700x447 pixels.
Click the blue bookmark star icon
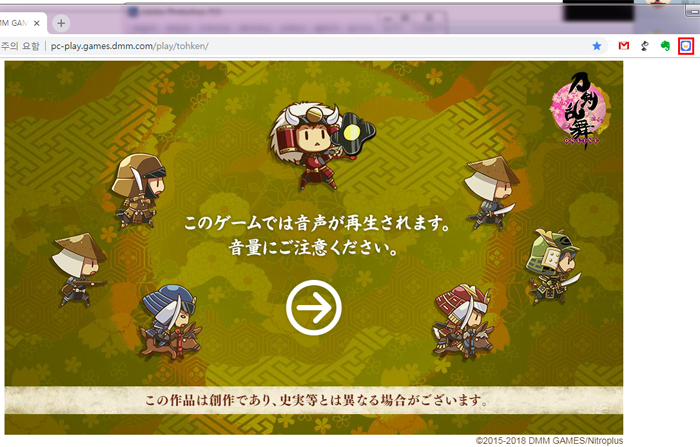coord(596,46)
